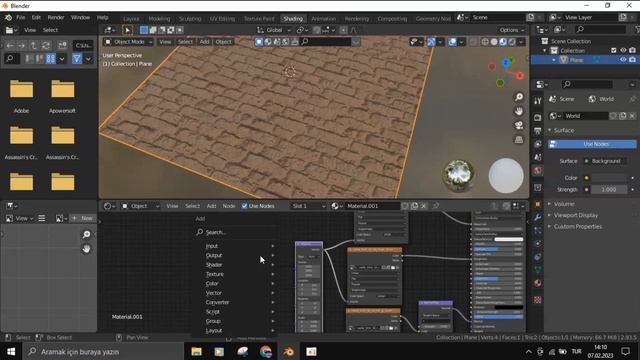Image resolution: width=640 pixels, height=360 pixels.
Task: Open the Modifier properties tab
Action: point(538,217)
